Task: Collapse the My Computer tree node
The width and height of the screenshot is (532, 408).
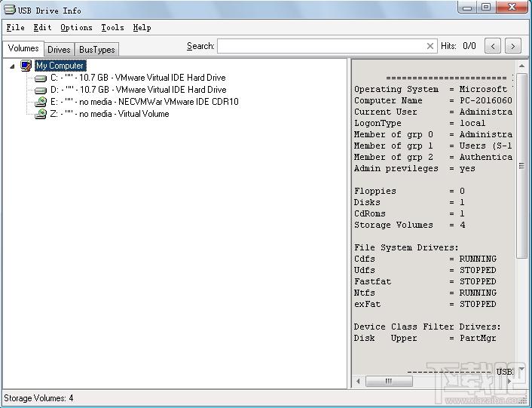Action: pos(12,66)
